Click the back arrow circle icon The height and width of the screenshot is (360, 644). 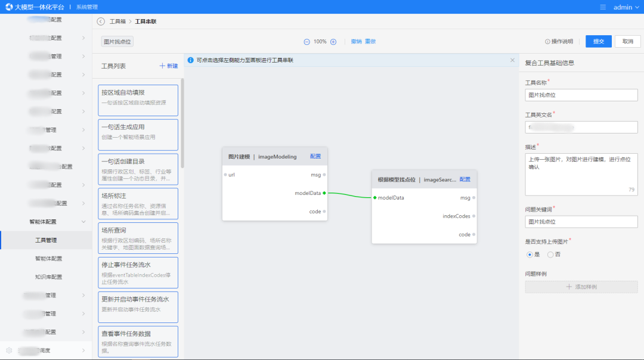[101, 21]
